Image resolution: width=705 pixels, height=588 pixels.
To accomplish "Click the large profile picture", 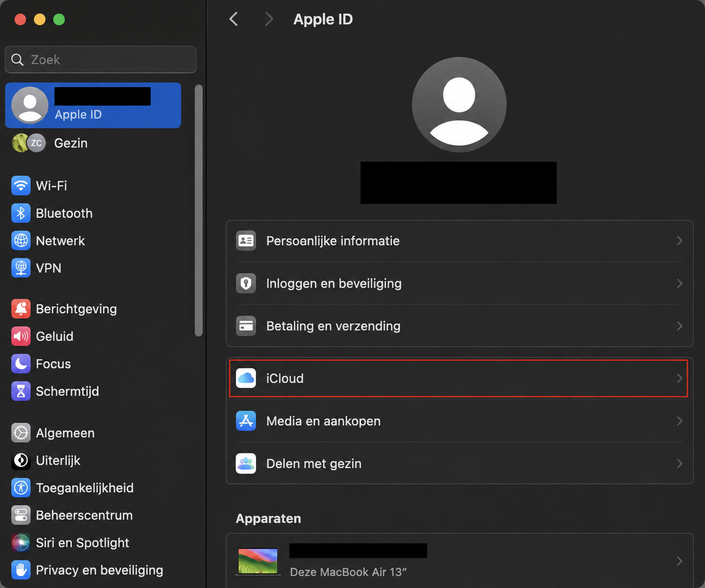I will [x=459, y=105].
